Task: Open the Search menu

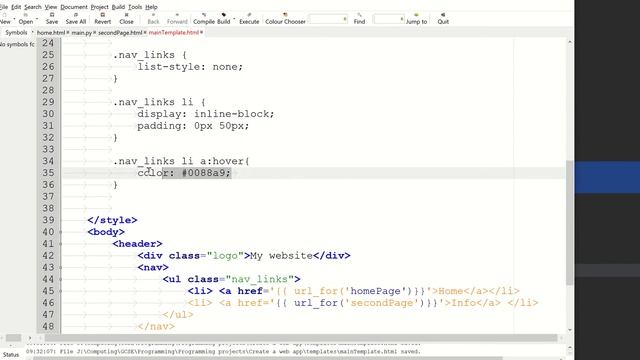Action: pos(33,7)
